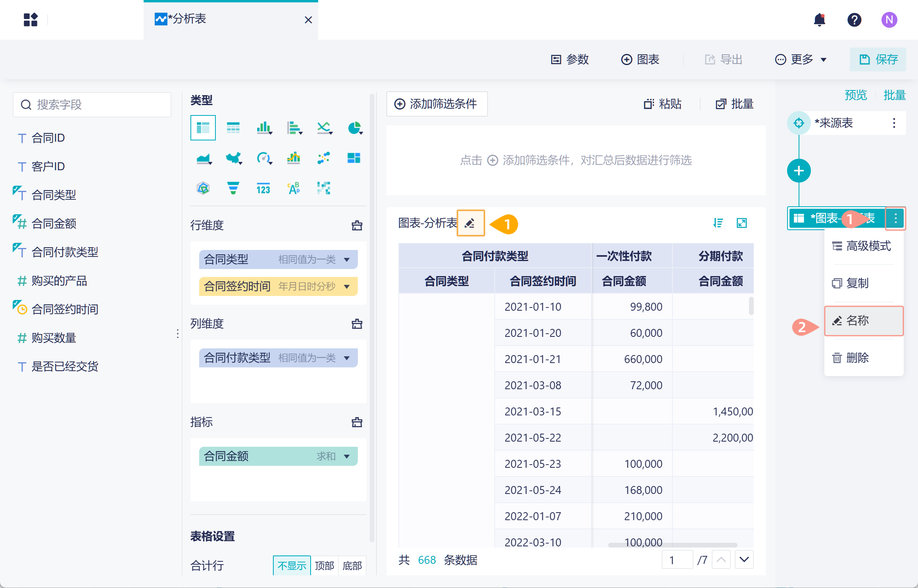Viewport: 918px width, 588px height.
Task: Click the teal plus node under 来源表
Action: pos(799,171)
